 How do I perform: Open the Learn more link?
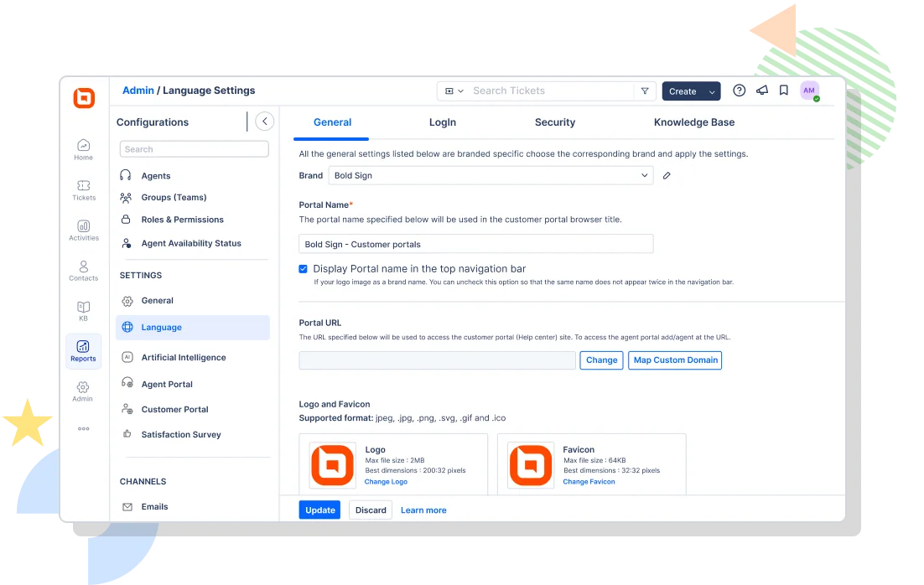[423, 510]
